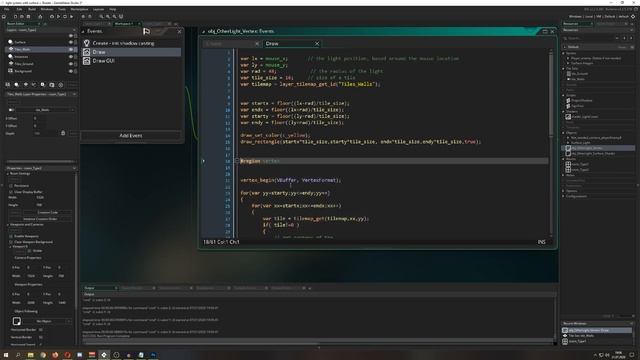Click the Windows Start button
640x360 pixels.
[x=6, y=355]
